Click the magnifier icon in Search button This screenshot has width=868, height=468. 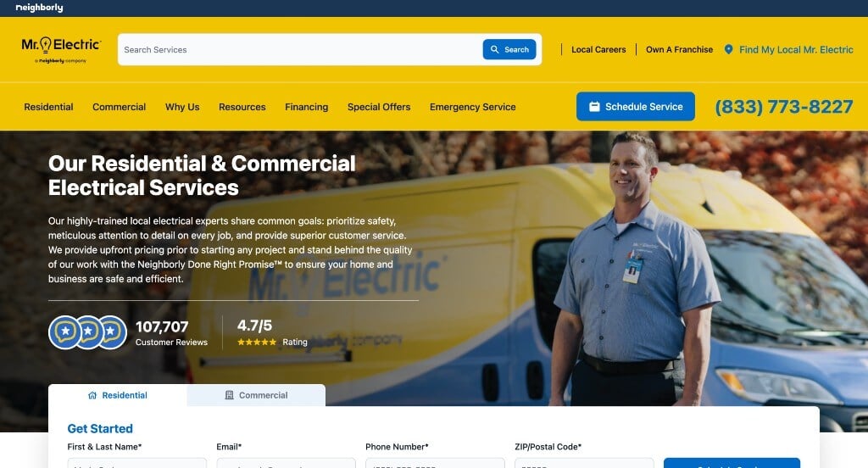click(494, 49)
